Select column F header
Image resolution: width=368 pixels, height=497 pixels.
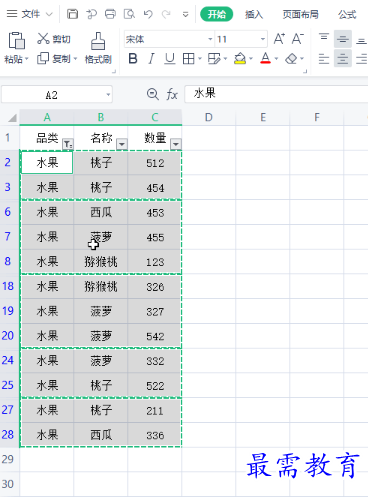point(317,117)
